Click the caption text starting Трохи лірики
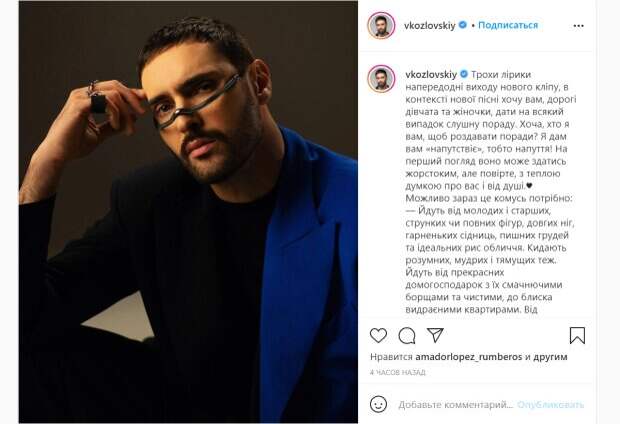Viewport: 620px width, 424px height. pyautogui.click(x=490, y=192)
